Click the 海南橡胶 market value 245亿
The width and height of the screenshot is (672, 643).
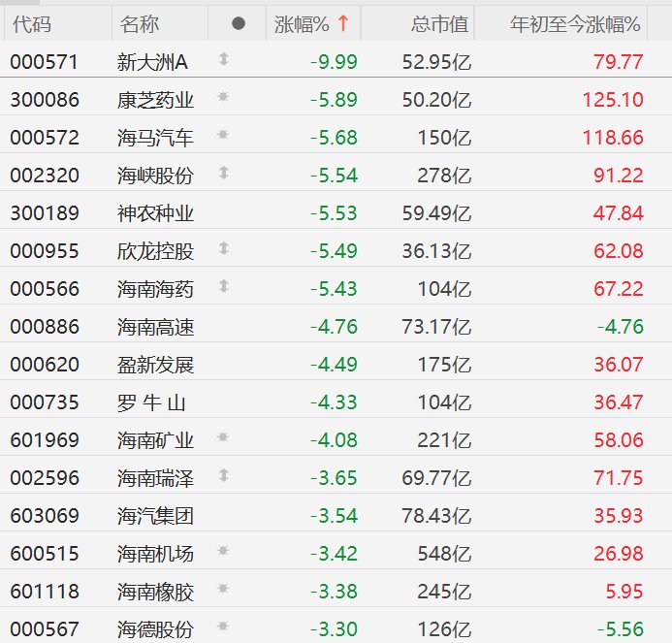click(x=445, y=591)
